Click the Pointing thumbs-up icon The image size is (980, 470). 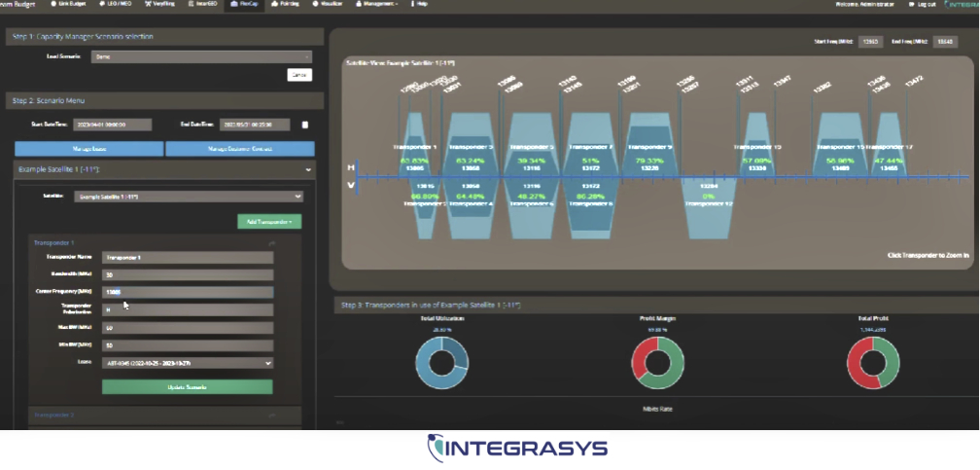270,5
